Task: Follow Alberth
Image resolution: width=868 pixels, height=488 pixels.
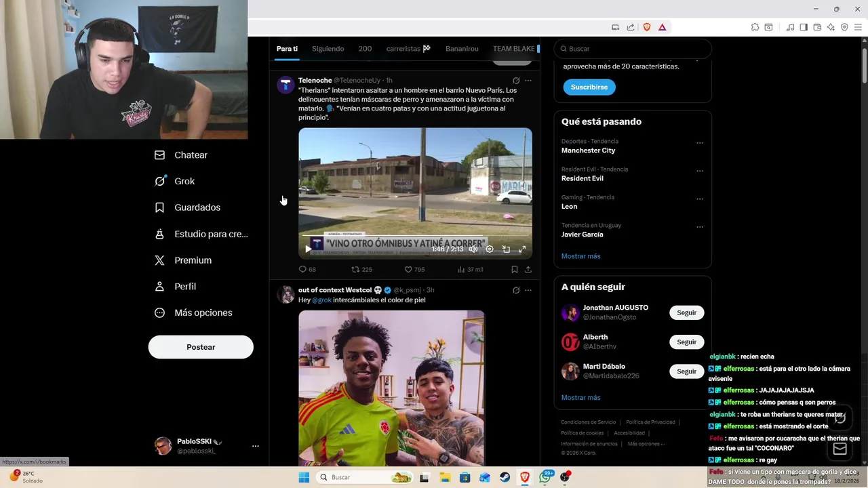Action: pos(686,342)
